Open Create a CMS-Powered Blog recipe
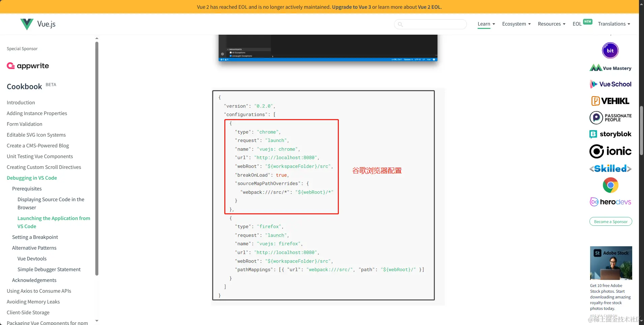 tap(38, 146)
